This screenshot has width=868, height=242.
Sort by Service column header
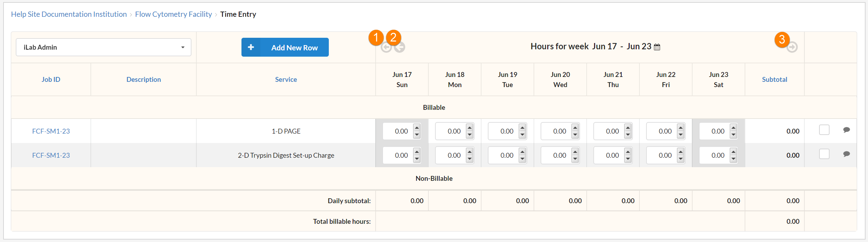[x=286, y=79]
